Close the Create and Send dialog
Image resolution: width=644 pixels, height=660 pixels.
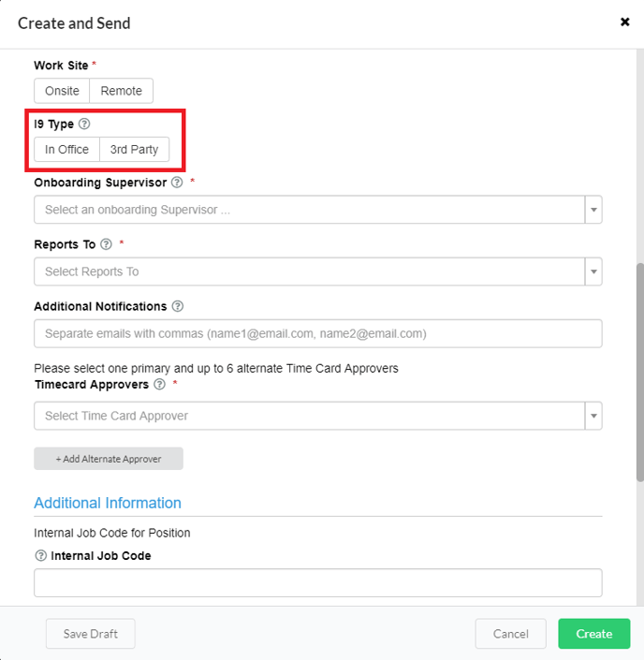tap(624, 22)
